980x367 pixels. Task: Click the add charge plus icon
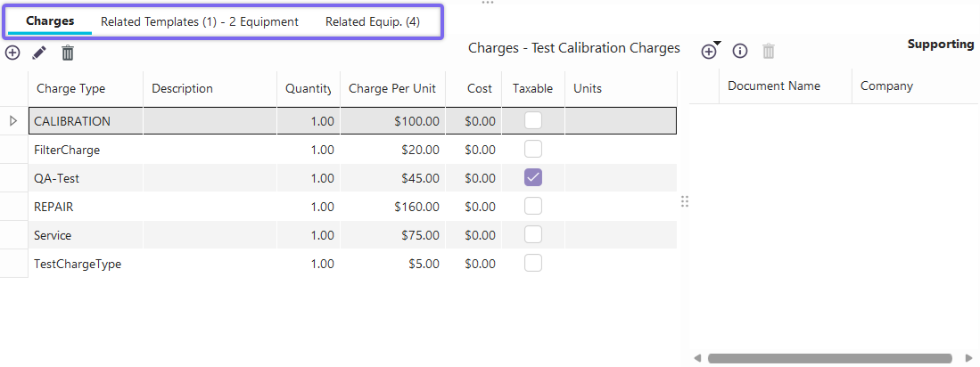point(12,53)
